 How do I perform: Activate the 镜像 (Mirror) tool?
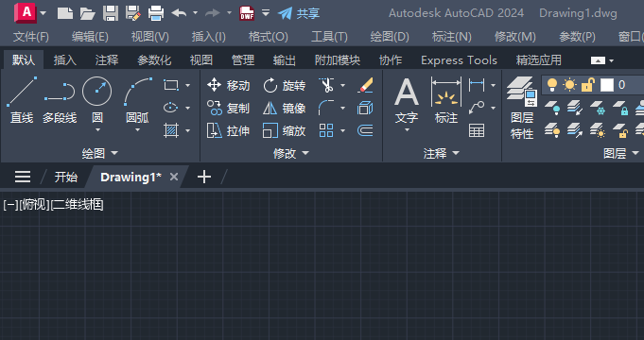285,109
